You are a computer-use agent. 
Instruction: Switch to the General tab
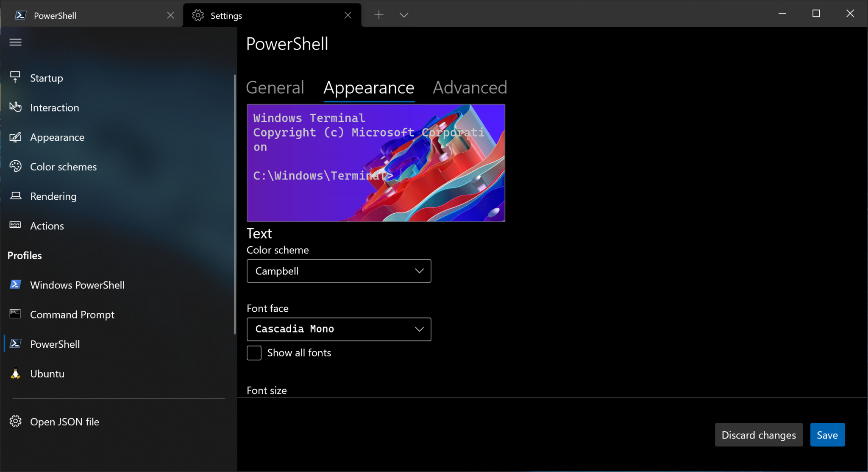click(x=275, y=88)
